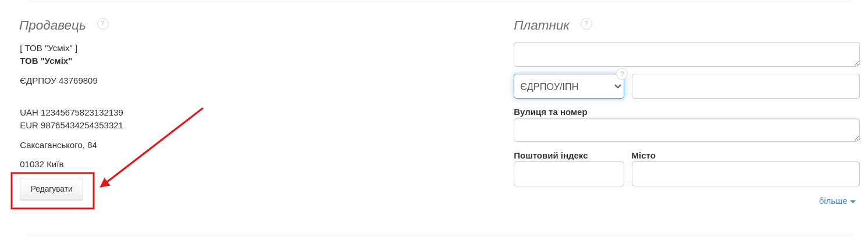Click the EUR account number text
Viewport: 868px width, 241px height.
click(x=72, y=125)
